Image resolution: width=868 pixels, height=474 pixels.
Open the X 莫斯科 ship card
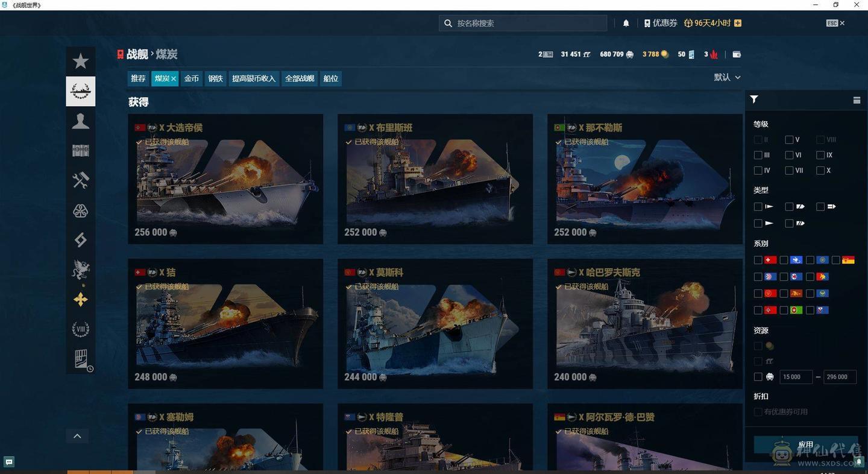(435, 324)
